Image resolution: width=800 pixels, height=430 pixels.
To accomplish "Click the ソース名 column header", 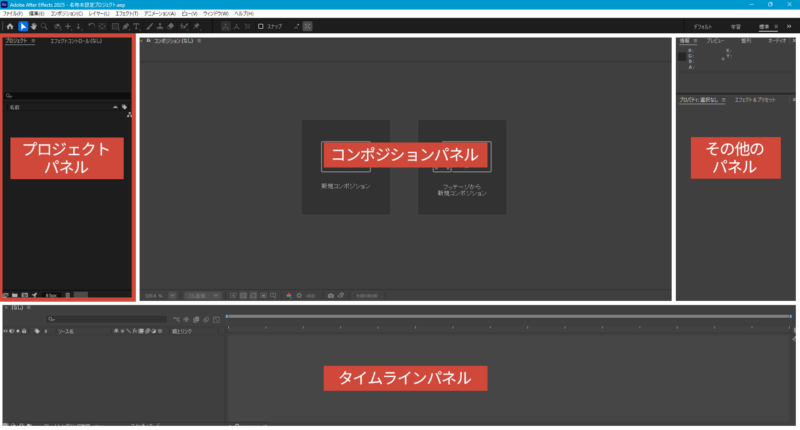I will click(66, 332).
